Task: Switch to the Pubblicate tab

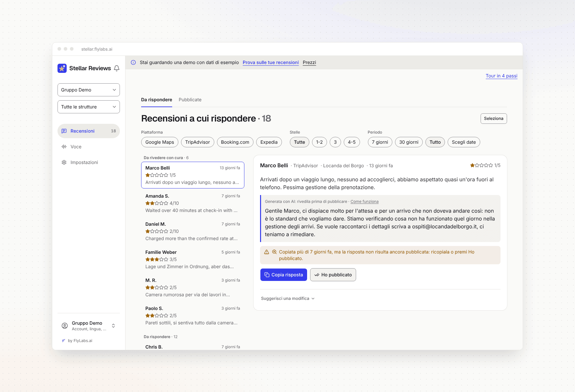Action: click(x=190, y=100)
